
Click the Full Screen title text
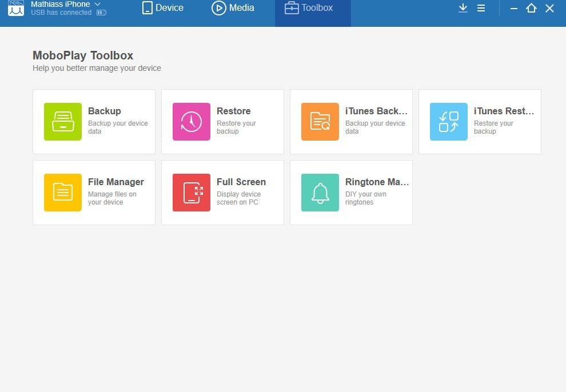point(241,182)
